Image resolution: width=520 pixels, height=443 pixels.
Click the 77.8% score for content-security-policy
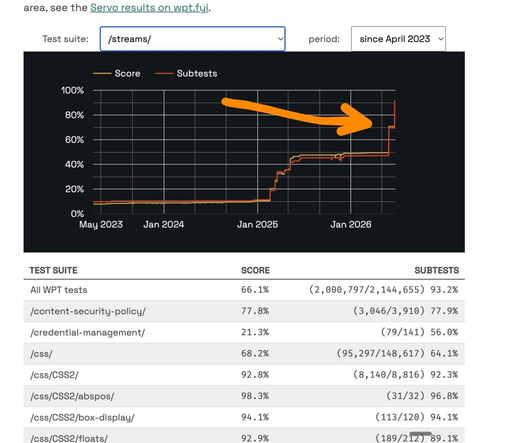pos(255,311)
